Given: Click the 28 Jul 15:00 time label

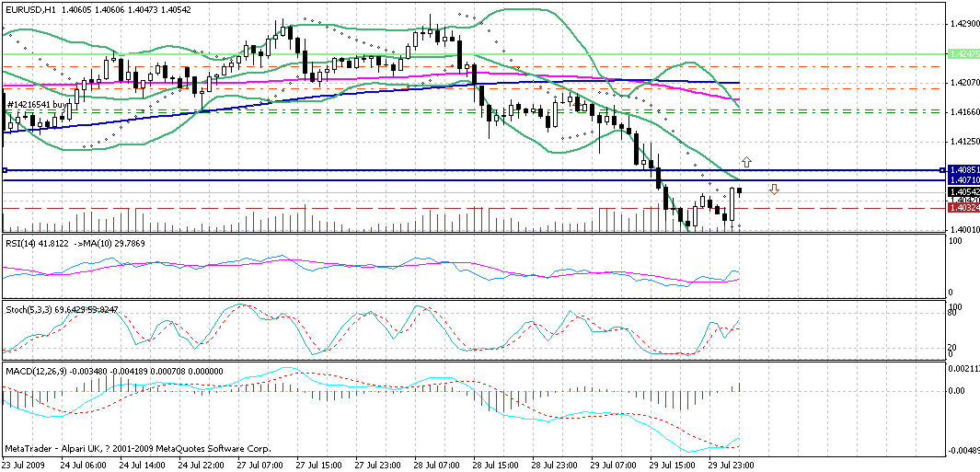Looking at the screenshot, I should 497,466.
